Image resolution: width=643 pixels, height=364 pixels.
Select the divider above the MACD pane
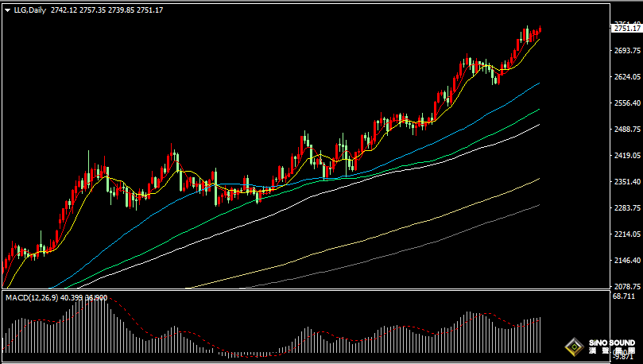[x=306, y=290]
